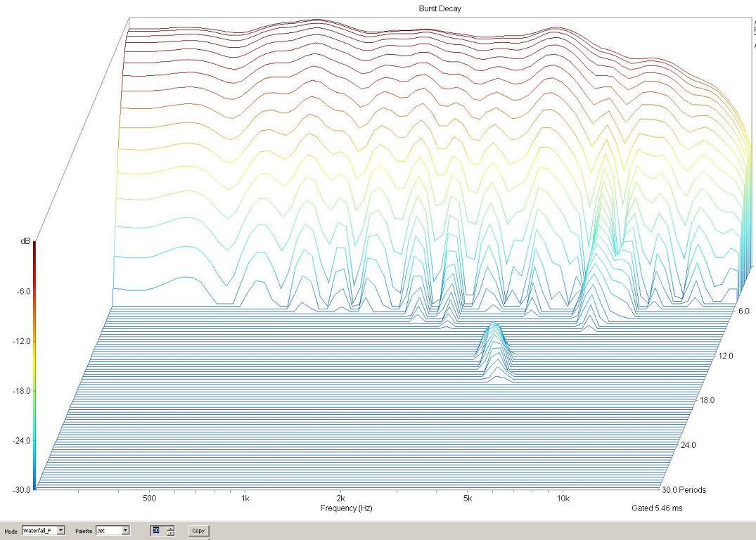Click the 30.0 Periods axis label
Viewport: 756px width, 540px height.
(684, 489)
